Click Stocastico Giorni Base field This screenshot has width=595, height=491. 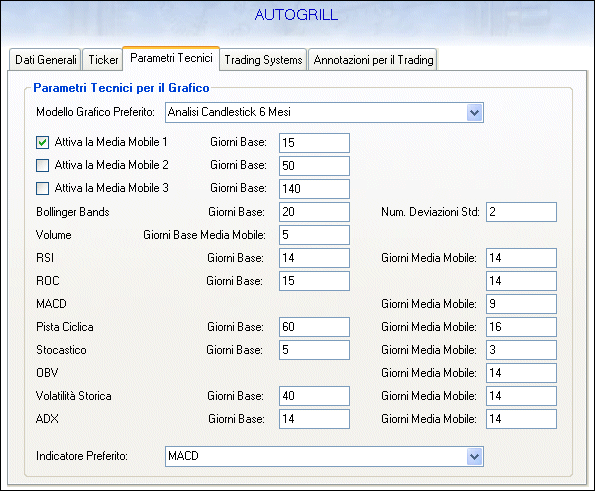click(x=314, y=350)
